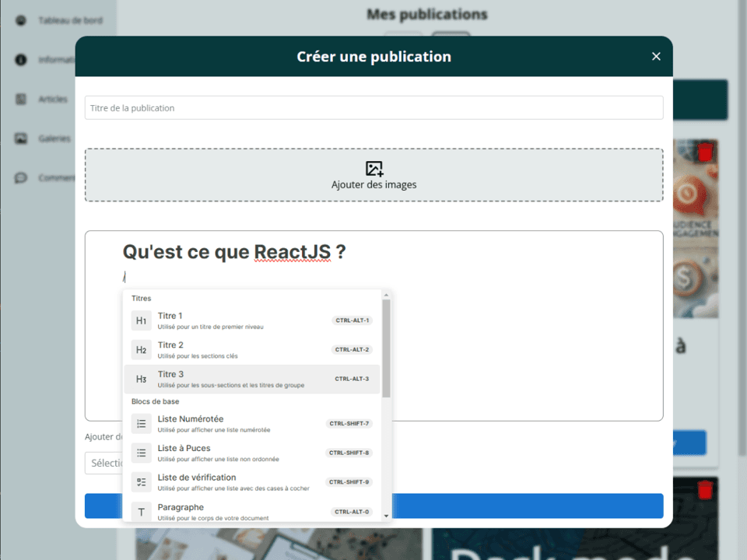Pick the Paragraphe block option

coord(251,512)
